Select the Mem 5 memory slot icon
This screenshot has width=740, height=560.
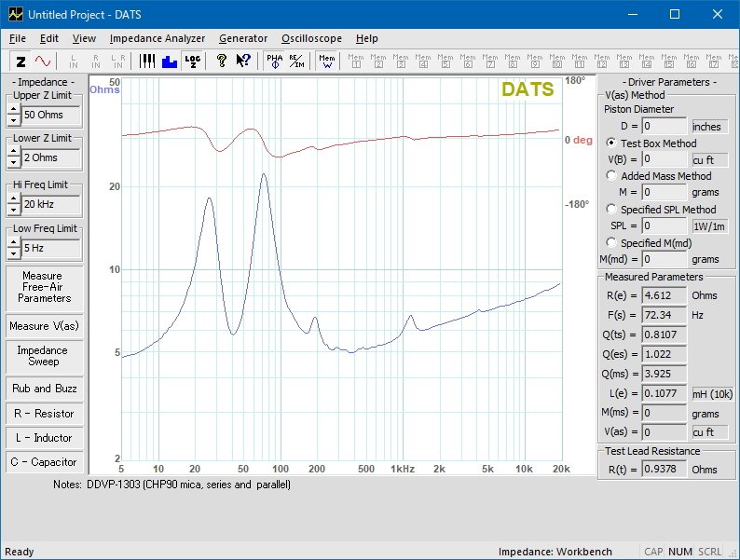(445, 61)
